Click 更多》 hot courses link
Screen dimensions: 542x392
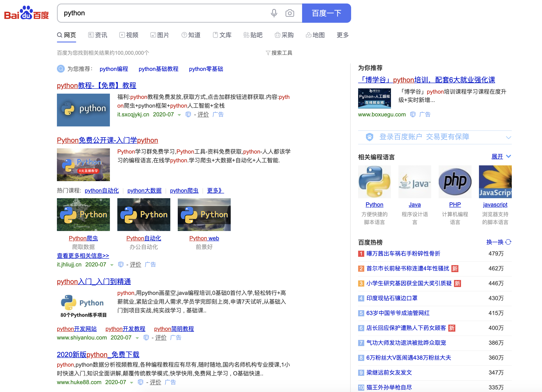tap(215, 191)
